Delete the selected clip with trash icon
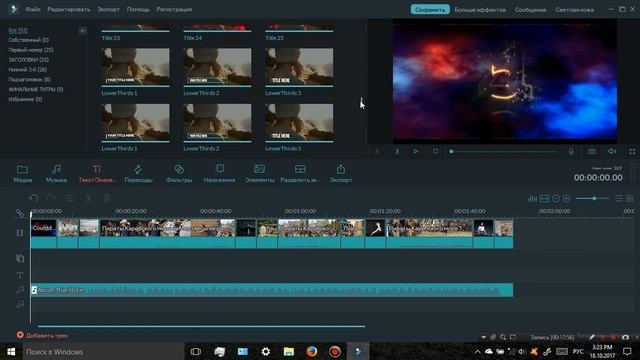The image size is (640, 360). 107,198
